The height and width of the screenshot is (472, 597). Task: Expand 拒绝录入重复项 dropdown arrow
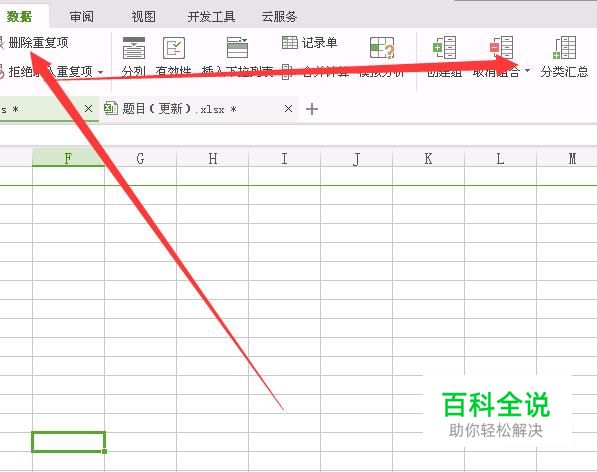point(101,72)
